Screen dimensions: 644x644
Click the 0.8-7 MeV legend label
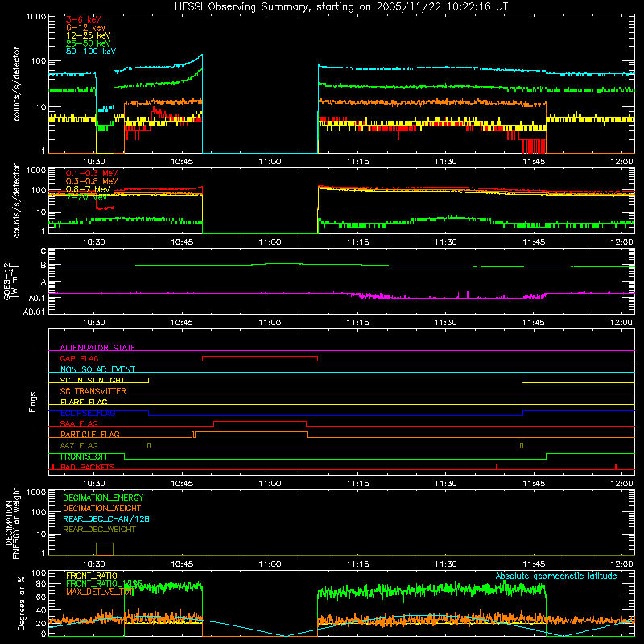click(89, 189)
